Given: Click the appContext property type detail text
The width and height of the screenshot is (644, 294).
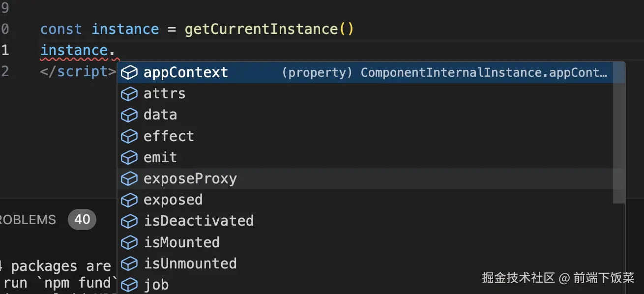Looking at the screenshot, I should [445, 73].
